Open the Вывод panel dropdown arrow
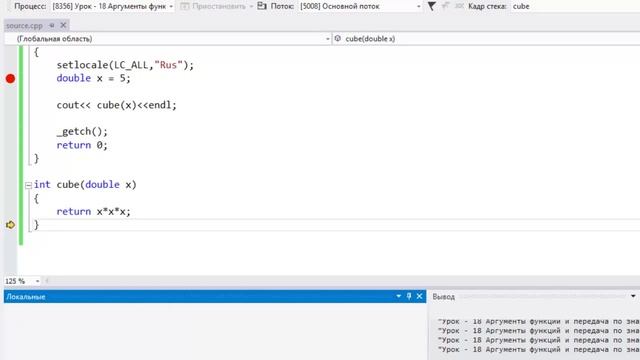 click(633, 296)
